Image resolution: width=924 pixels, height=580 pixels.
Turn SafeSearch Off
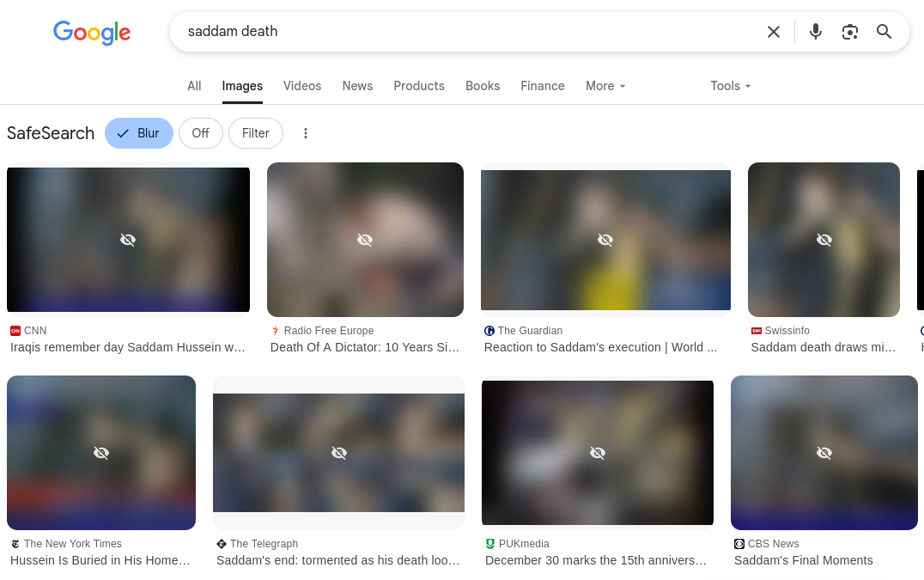[x=200, y=133]
